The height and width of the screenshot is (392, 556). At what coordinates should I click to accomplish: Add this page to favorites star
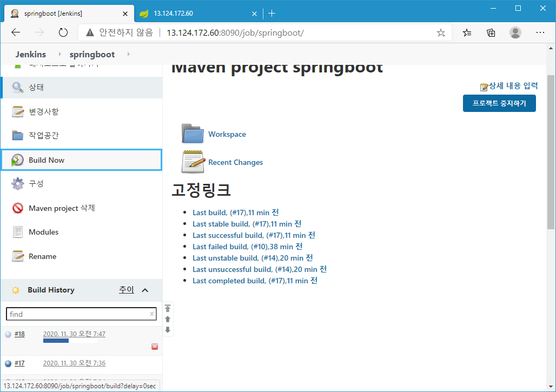441,33
